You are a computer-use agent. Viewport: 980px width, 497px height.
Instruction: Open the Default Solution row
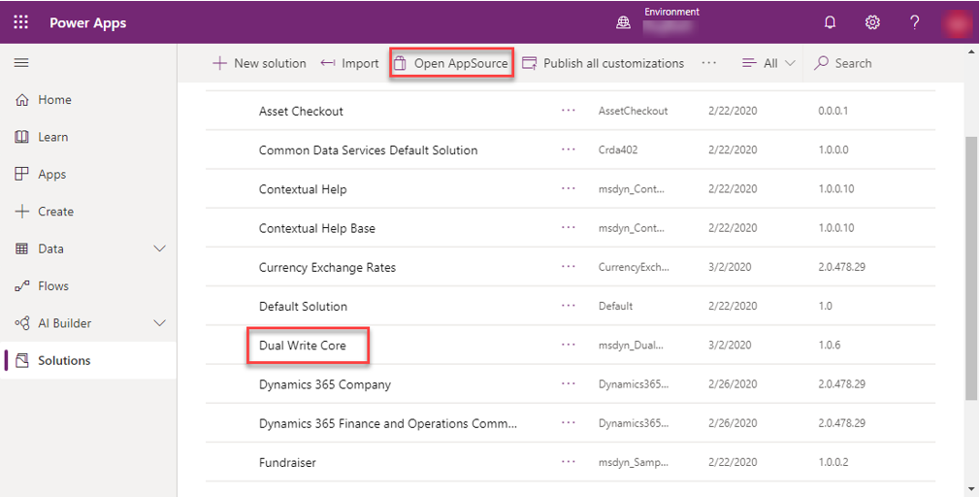pos(303,307)
